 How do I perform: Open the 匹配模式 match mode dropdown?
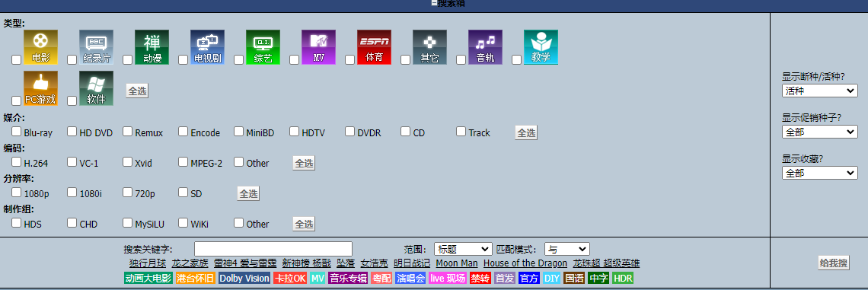[x=566, y=249]
